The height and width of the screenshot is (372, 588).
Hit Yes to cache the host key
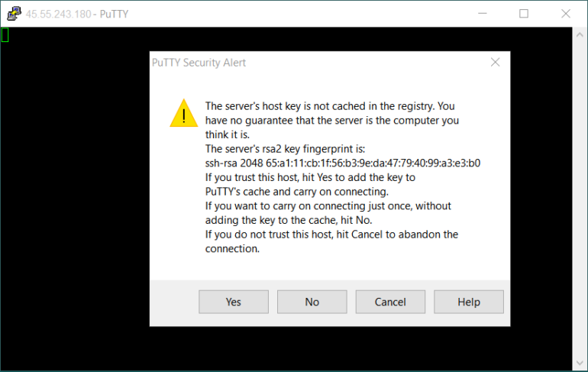[234, 302]
